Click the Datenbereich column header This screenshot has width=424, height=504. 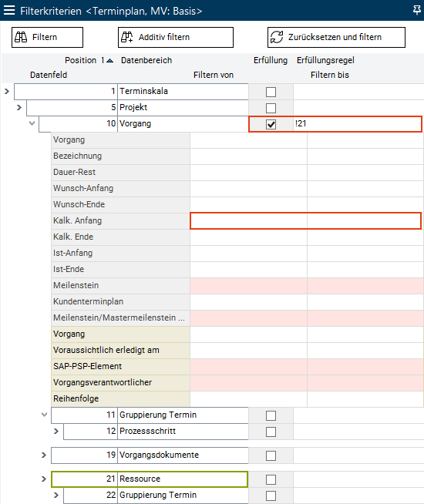pyautogui.click(x=146, y=60)
